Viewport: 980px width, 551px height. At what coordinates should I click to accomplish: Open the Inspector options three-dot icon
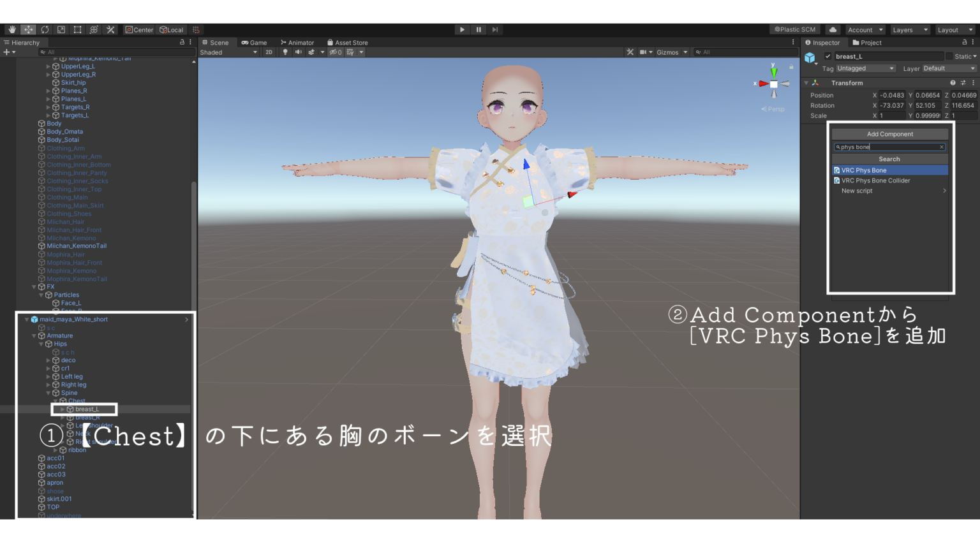(x=974, y=42)
